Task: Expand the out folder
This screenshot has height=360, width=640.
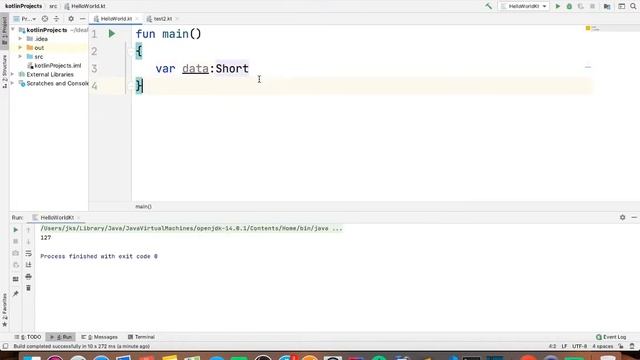Action: (x=20, y=48)
